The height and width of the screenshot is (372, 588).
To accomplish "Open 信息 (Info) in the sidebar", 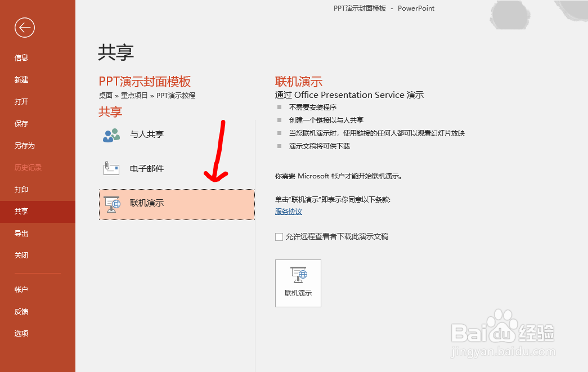I will [21, 57].
